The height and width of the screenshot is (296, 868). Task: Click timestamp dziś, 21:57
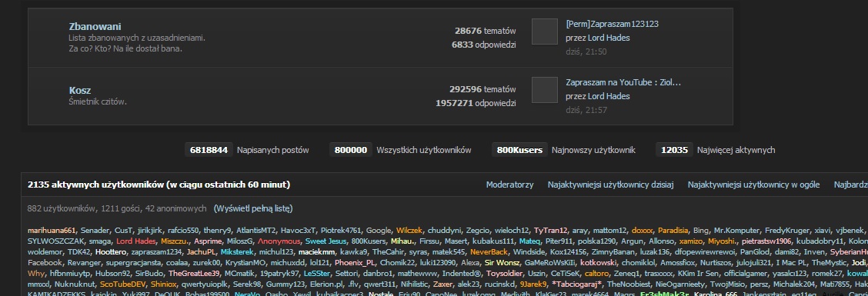[x=586, y=110]
